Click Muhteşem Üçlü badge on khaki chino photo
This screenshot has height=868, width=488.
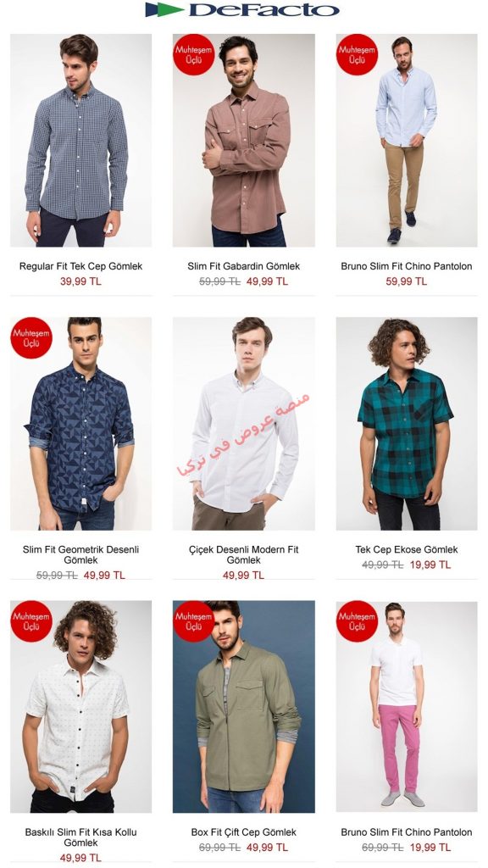357,54
